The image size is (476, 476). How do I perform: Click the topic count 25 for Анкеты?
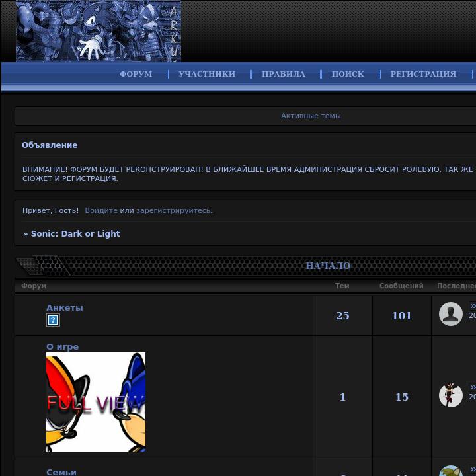point(342,316)
